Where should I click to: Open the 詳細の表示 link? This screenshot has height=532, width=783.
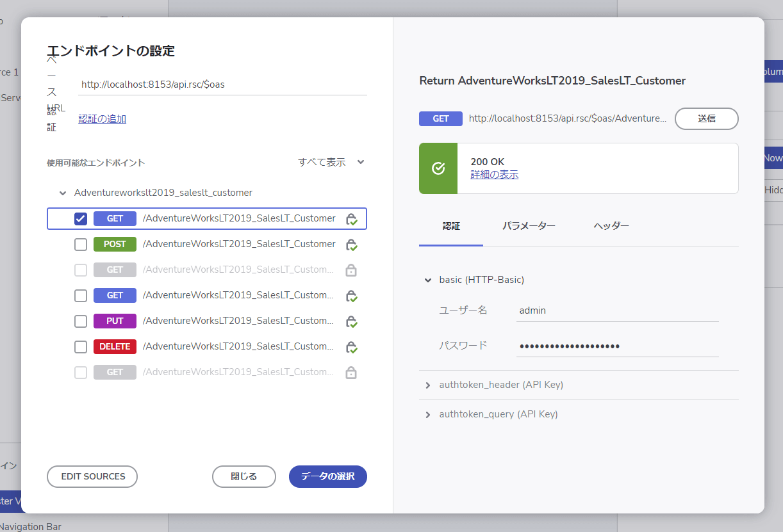495,175
